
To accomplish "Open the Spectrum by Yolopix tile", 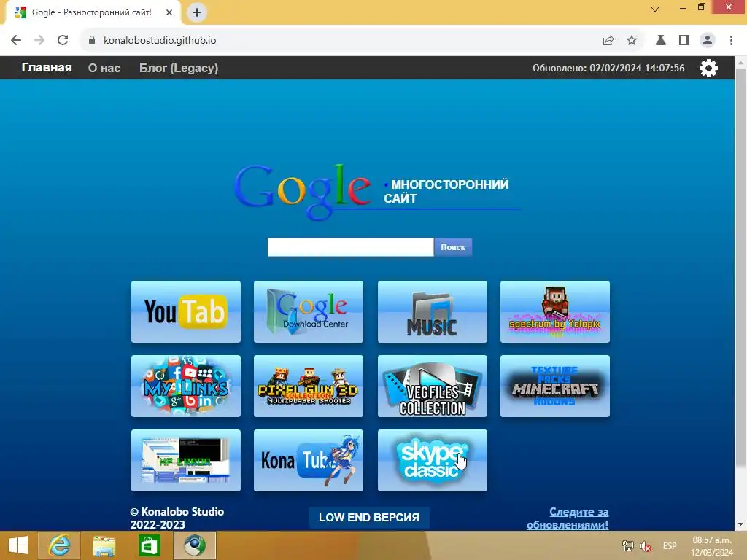I will (554, 311).
